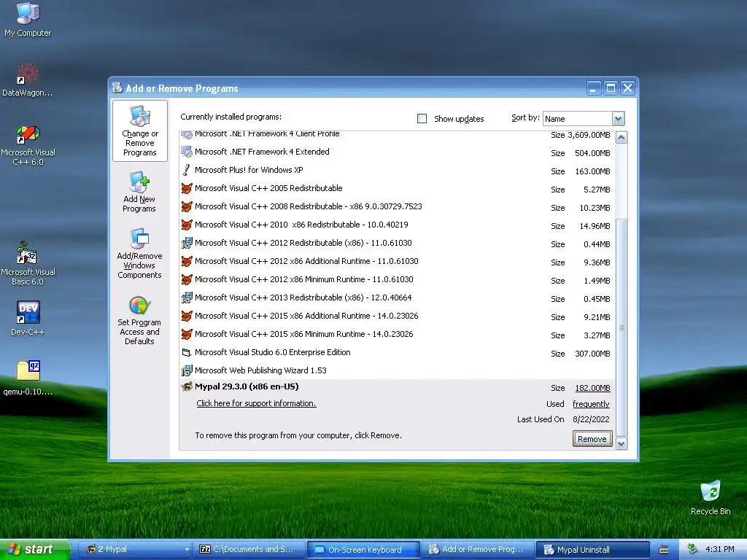Launch Microsoft Visual Basic 6.0 shortcut
This screenshot has width=747, height=560.
[x=28, y=263]
